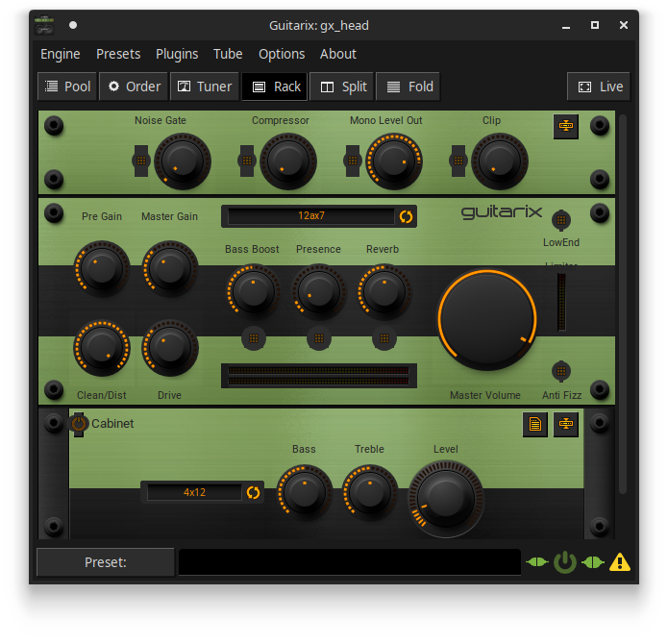The image size is (668, 644).
Task: Click the Clean/Dist knob
Action: tap(102, 348)
